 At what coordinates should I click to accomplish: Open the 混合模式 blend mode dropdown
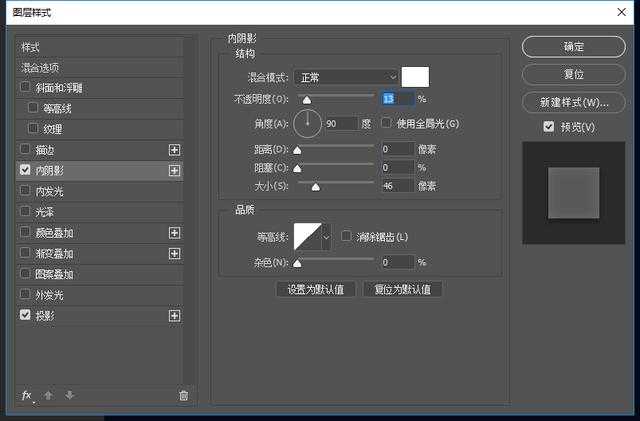[346, 77]
